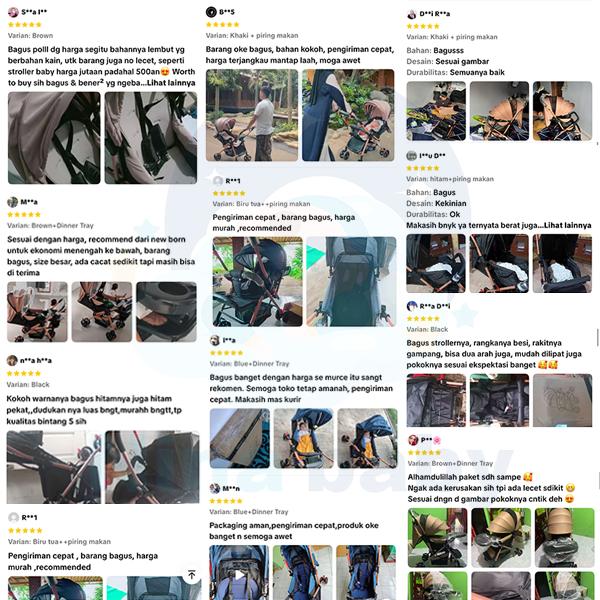Open I**u D** reviewer avatar
600x600 pixels.
(411, 156)
